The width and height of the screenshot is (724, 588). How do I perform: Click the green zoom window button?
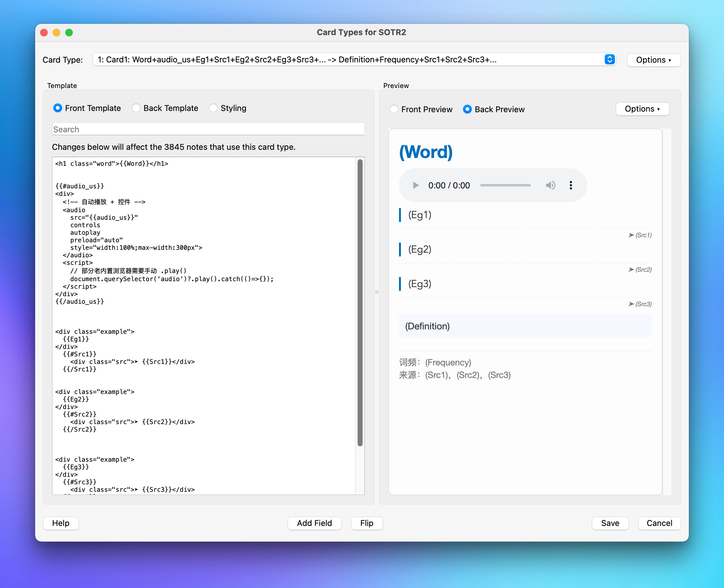(x=69, y=33)
